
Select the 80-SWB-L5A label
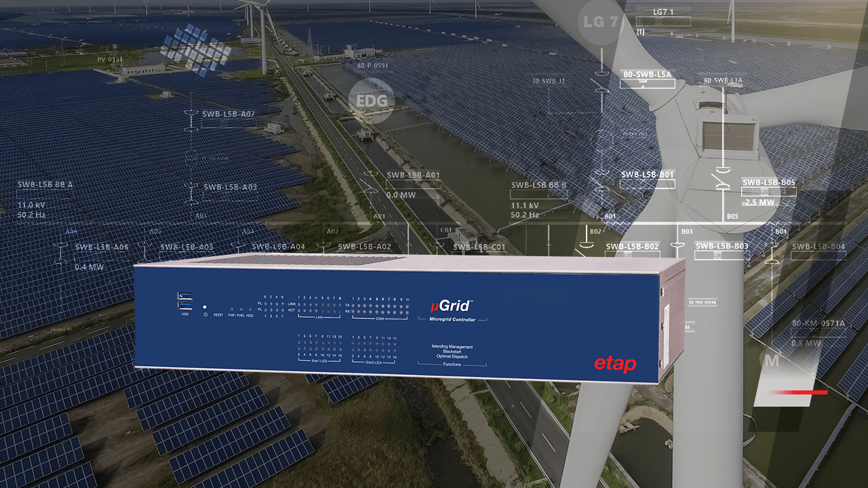click(x=647, y=75)
